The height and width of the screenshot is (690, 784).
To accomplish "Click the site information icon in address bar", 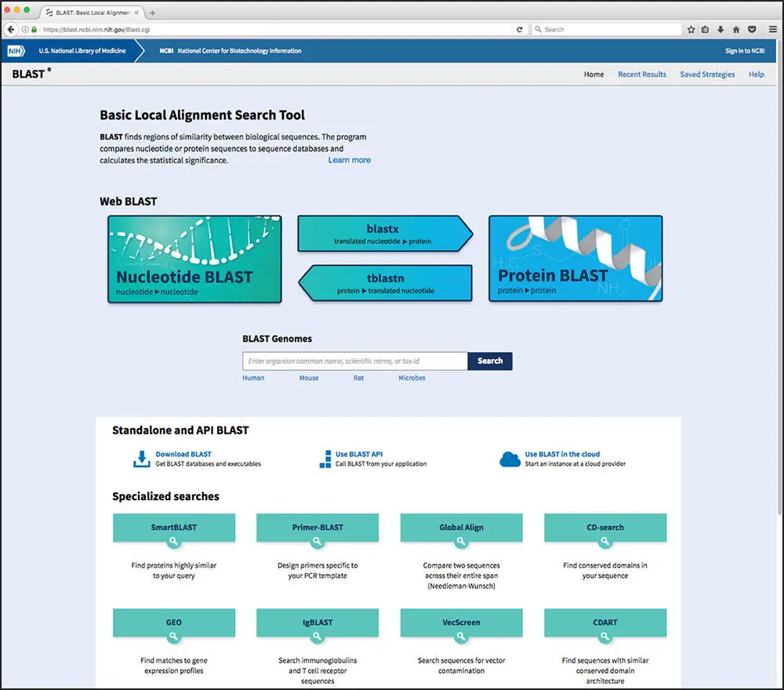I will [25, 30].
